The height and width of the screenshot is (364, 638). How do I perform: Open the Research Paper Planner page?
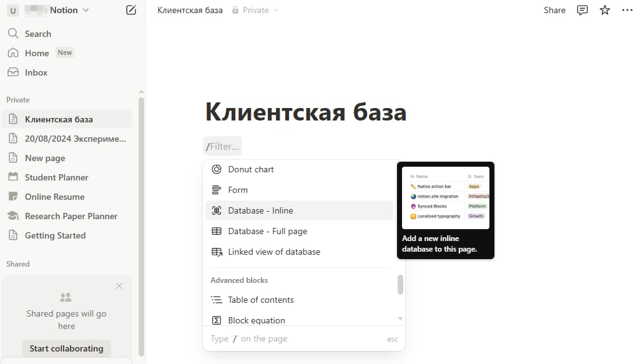67,216
